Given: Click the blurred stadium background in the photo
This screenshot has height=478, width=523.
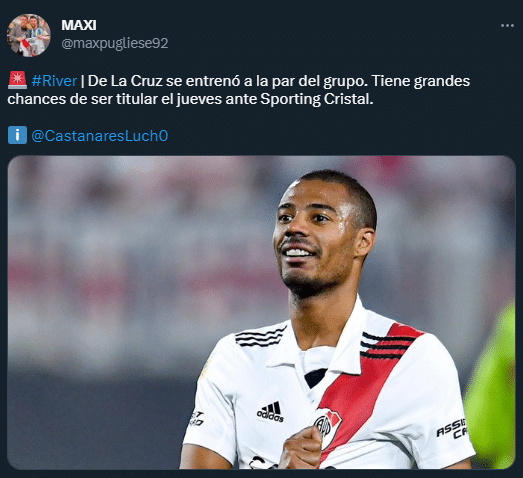Looking at the screenshot, I should [133, 267].
